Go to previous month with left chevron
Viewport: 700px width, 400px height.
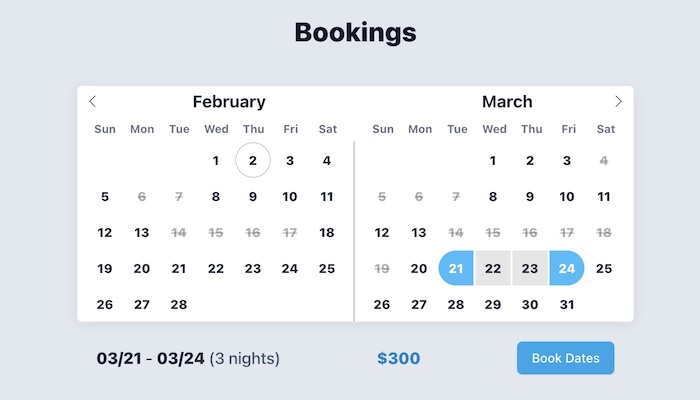[x=93, y=101]
